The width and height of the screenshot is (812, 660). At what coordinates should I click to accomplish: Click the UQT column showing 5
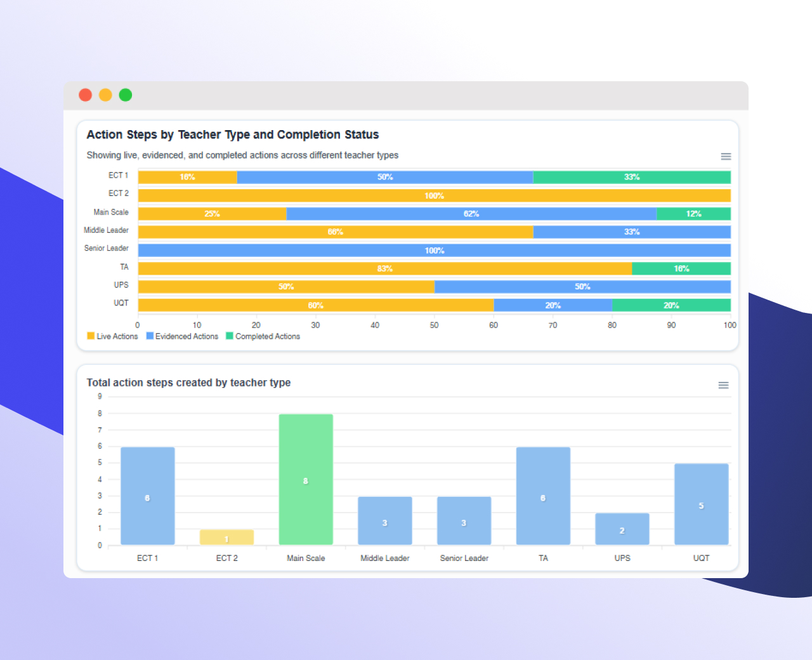[701, 505]
